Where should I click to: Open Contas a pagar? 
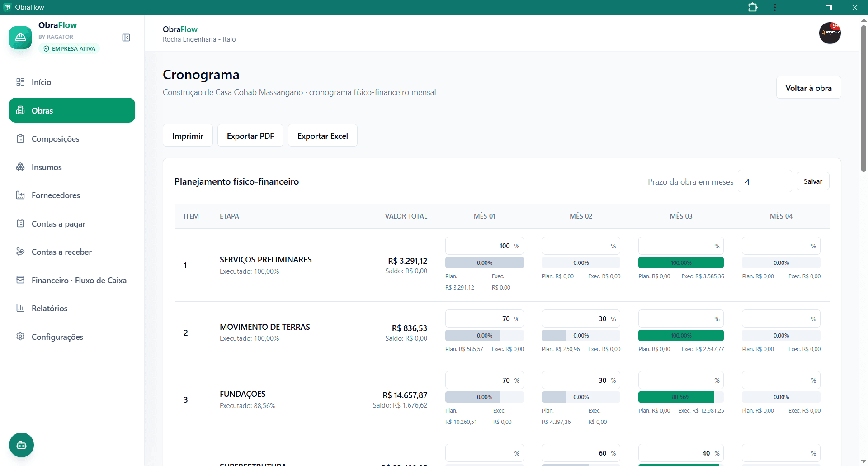(x=72, y=223)
